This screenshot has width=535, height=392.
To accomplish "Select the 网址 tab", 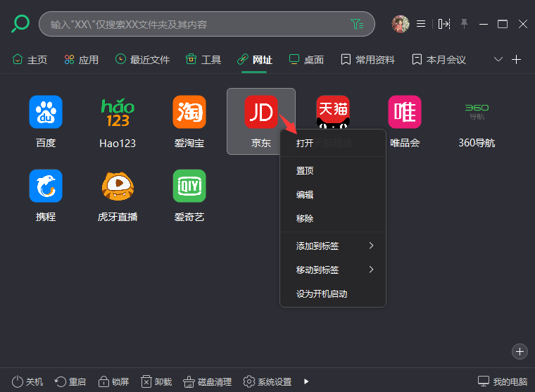I will coord(255,60).
